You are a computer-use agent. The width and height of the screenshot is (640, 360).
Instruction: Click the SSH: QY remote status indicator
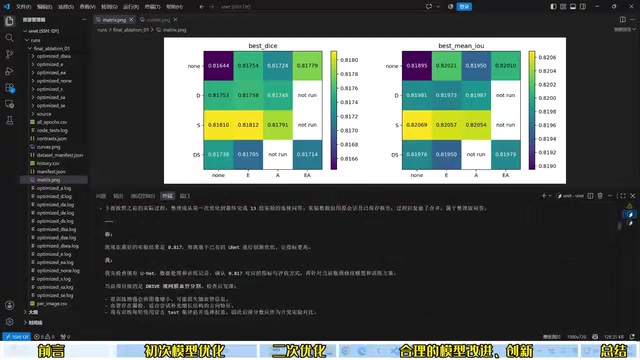17,337
